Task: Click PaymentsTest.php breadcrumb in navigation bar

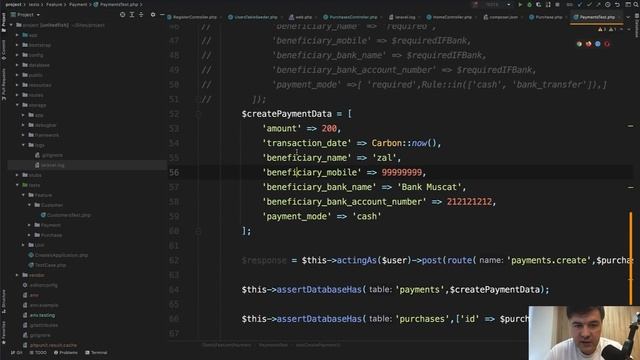Action: (x=117, y=4)
